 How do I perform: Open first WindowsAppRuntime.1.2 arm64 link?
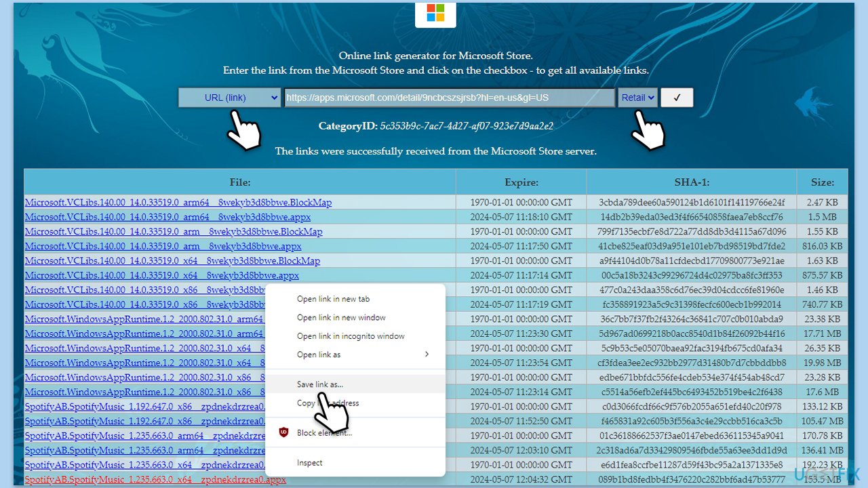tap(145, 319)
